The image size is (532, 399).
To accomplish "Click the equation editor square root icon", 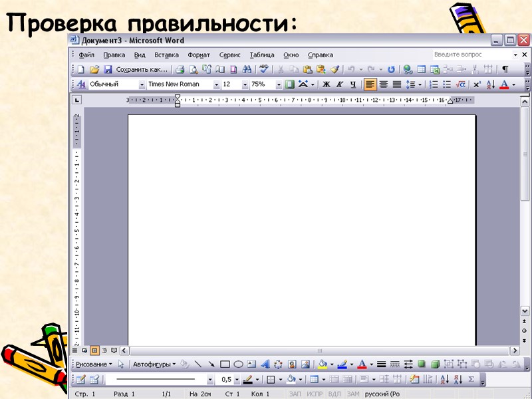I will point(460,84).
